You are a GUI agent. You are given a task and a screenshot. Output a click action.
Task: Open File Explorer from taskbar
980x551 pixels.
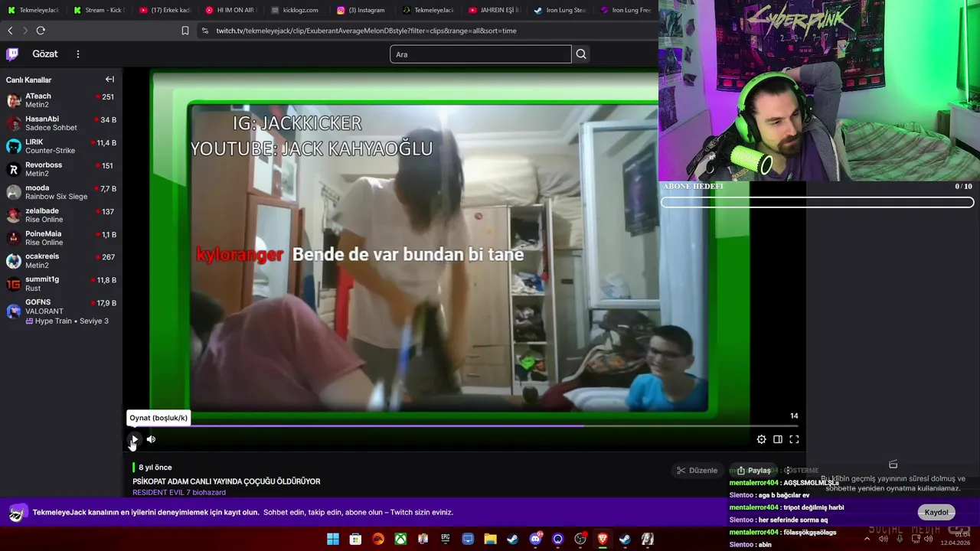[490, 540]
